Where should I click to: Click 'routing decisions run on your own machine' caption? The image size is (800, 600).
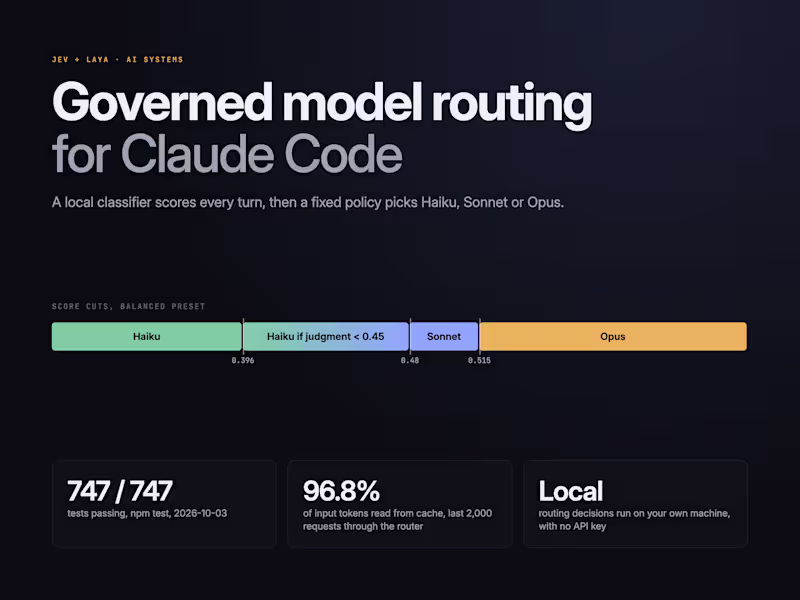tap(634, 520)
